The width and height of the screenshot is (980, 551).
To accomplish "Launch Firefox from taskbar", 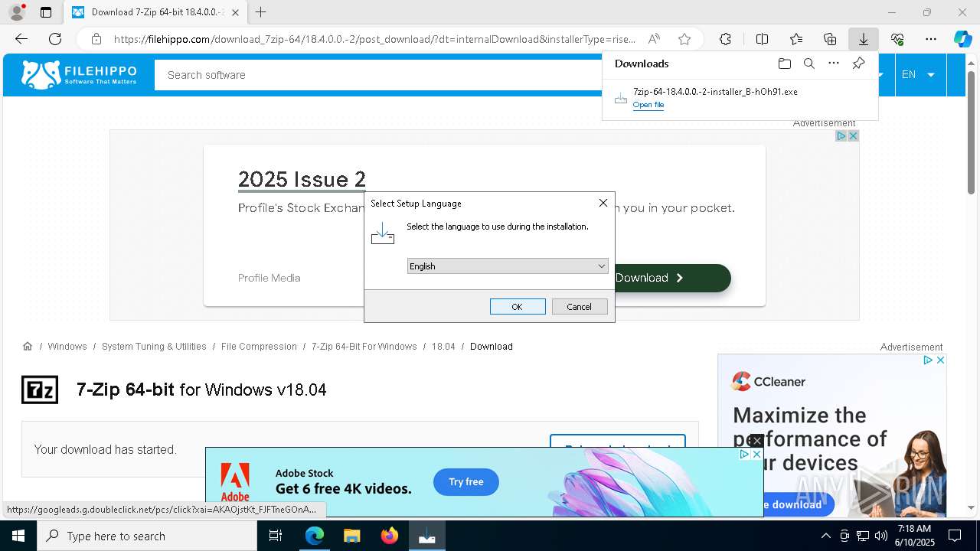I will click(390, 536).
